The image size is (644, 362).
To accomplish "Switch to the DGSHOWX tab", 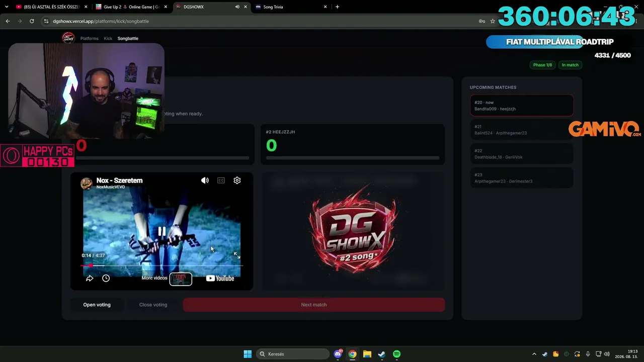I will pos(211,7).
